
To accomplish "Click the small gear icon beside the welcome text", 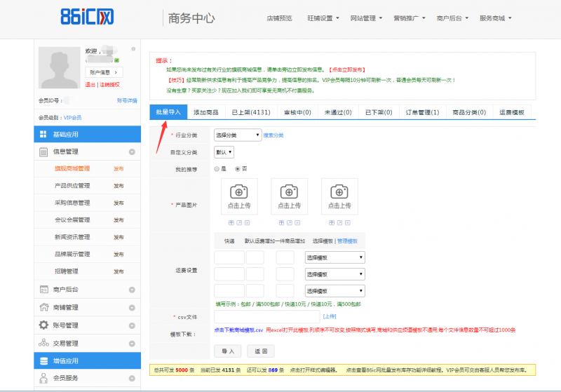I will (133, 49).
